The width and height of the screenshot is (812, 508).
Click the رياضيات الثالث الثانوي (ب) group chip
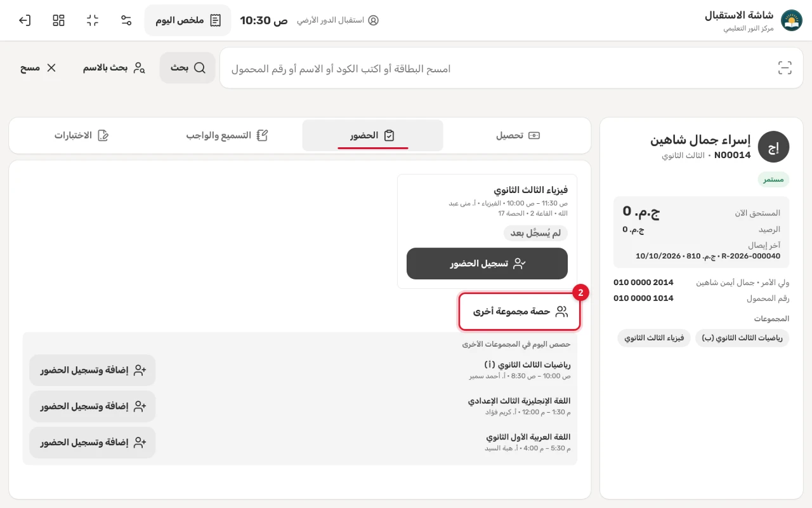click(x=742, y=338)
